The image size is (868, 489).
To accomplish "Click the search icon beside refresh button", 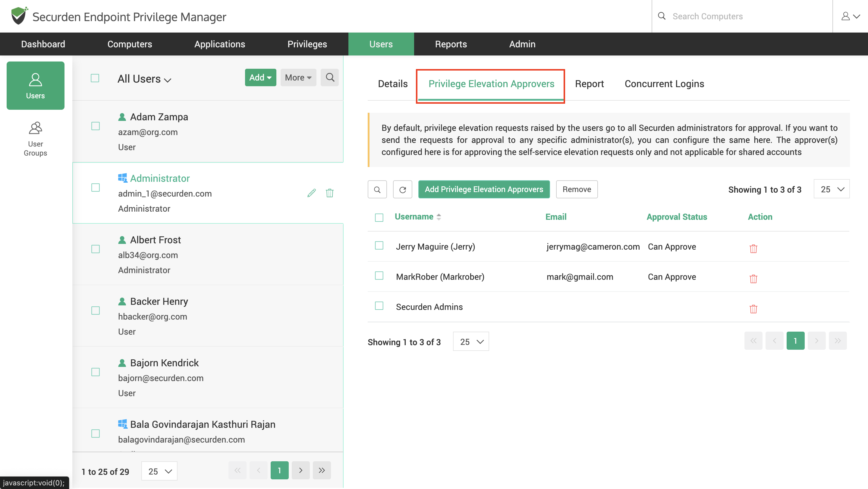I will click(377, 189).
